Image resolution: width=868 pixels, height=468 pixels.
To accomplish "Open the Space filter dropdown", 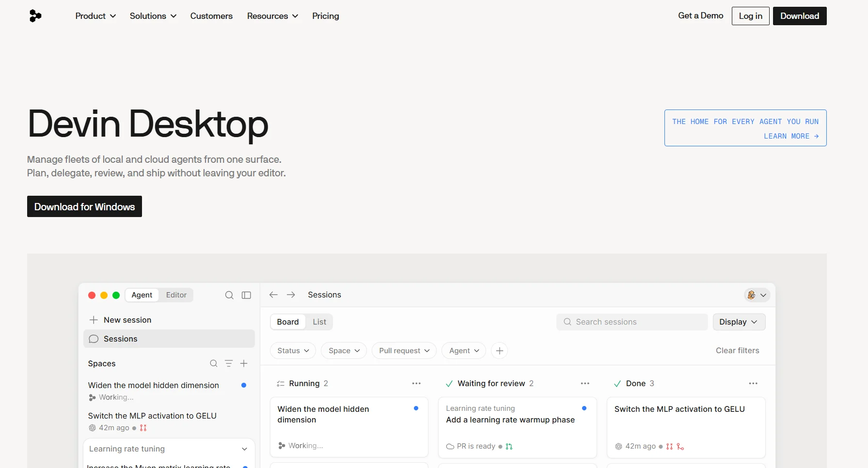I will pyautogui.click(x=344, y=351).
